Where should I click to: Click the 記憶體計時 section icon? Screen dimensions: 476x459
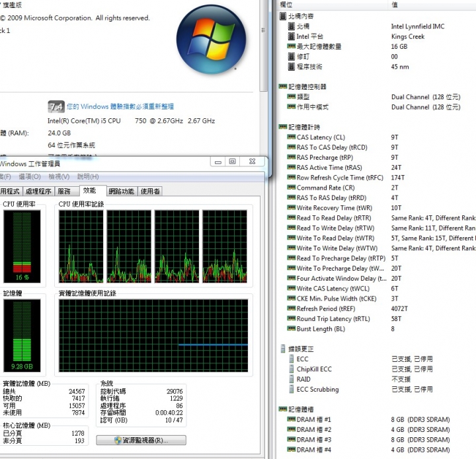click(283, 127)
